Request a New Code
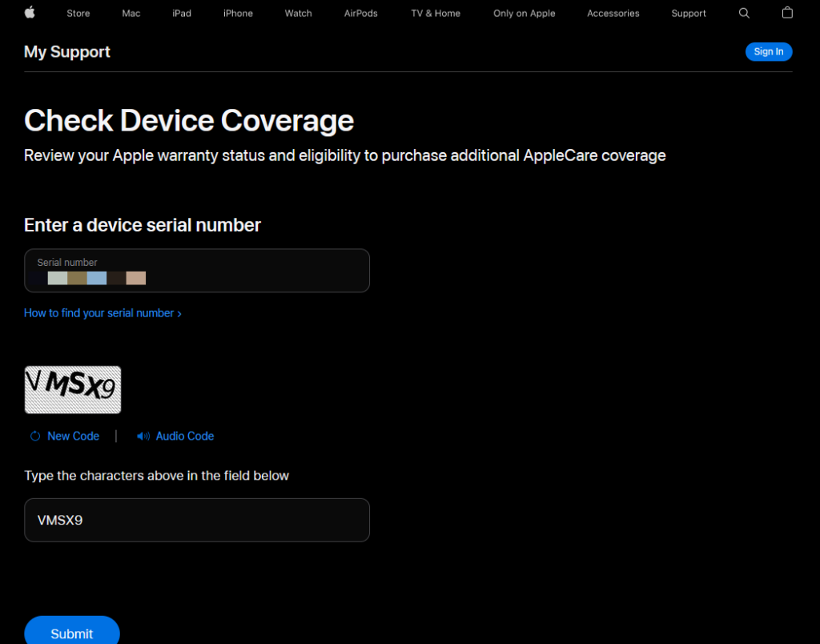 73,436
